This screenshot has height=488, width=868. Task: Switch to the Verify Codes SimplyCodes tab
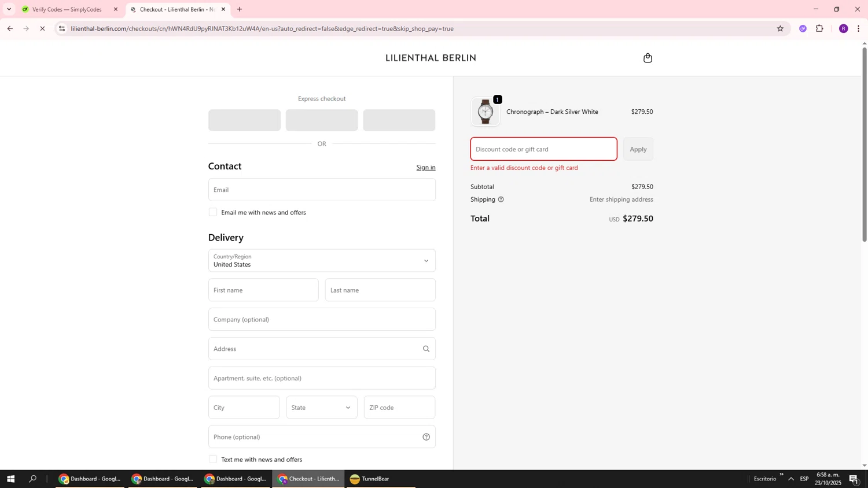click(67, 9)
